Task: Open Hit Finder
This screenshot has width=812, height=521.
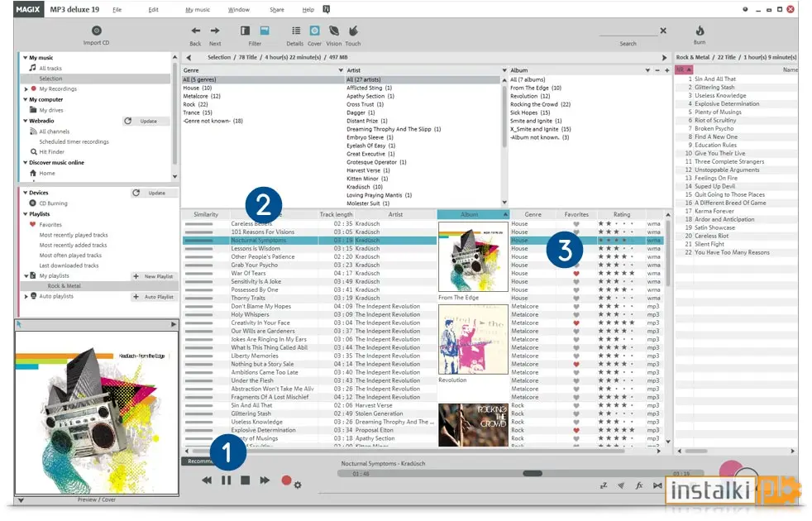Action: (x=52, y=152)
